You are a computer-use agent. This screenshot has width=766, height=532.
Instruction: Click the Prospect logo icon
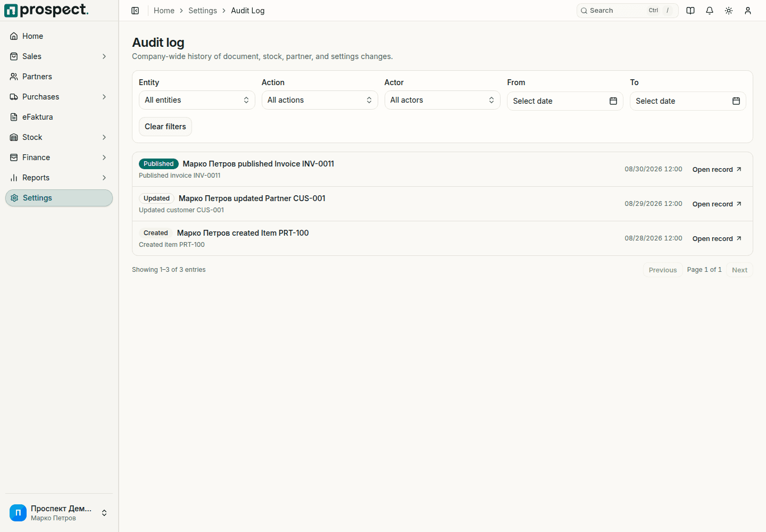click(11, 11)
